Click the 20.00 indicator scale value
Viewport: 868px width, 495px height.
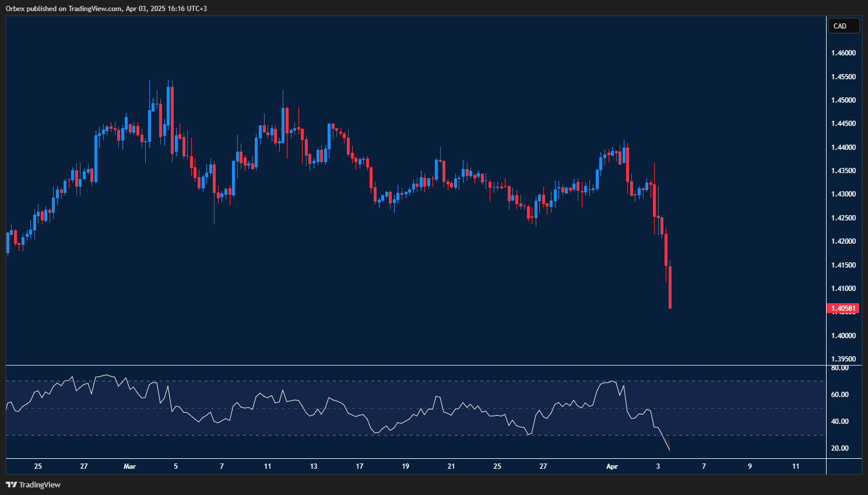(x=839, y=448)
